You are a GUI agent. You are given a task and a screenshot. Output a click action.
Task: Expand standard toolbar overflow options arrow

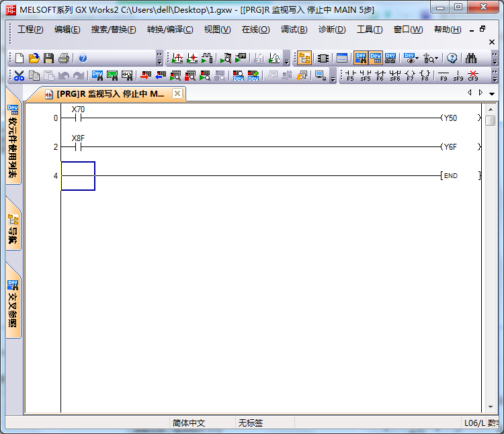tap(159, 58)
